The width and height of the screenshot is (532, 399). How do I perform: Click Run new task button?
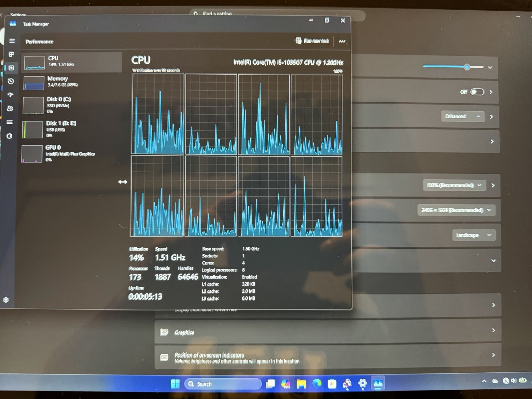click(312, 41)
